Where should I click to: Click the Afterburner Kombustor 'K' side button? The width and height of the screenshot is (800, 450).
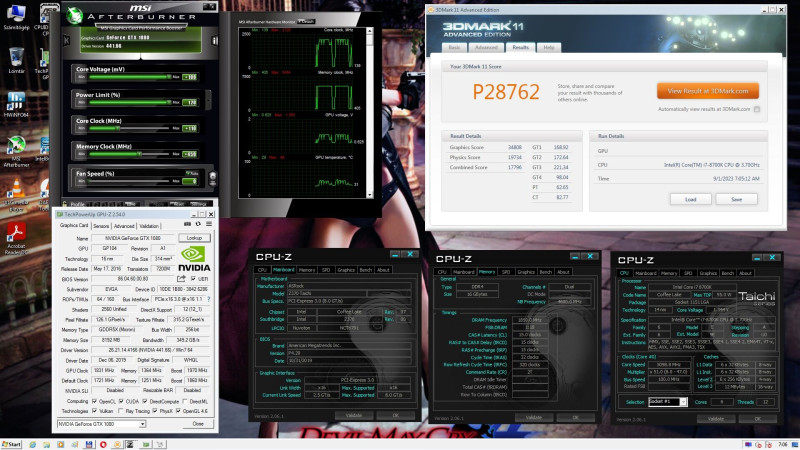(x=66, y=40)
